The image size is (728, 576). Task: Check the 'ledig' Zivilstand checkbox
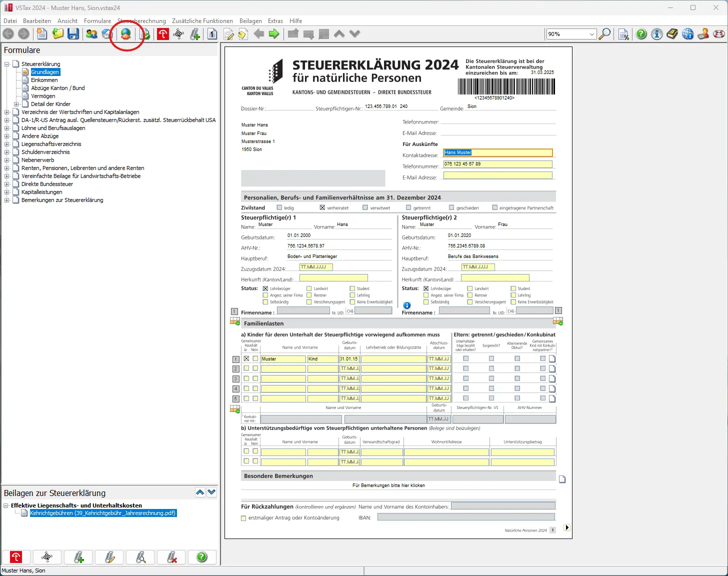click(x=279, y=207)
